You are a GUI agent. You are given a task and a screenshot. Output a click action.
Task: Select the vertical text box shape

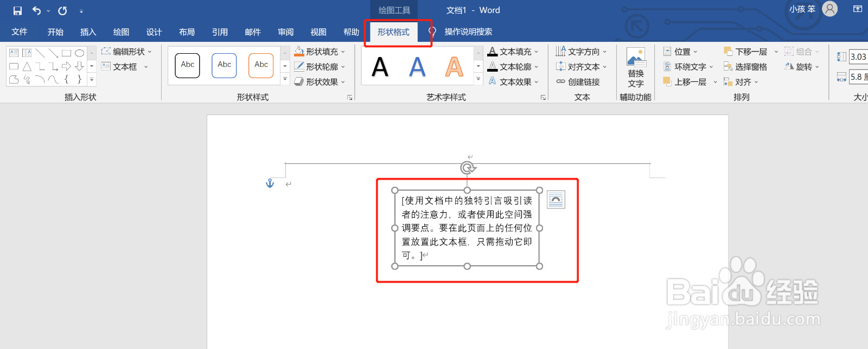(27, 53)
